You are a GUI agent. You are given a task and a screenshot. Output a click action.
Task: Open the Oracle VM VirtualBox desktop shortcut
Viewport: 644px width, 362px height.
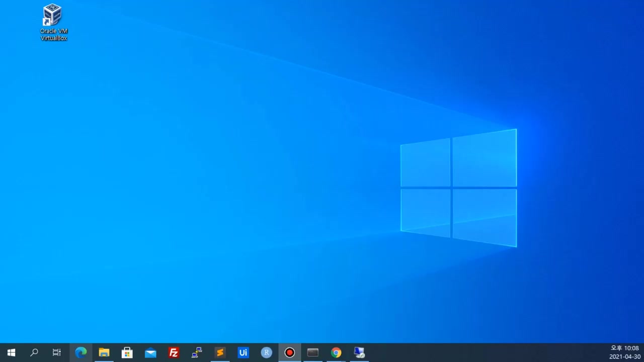pyautogui.click(x=53, y=22)
